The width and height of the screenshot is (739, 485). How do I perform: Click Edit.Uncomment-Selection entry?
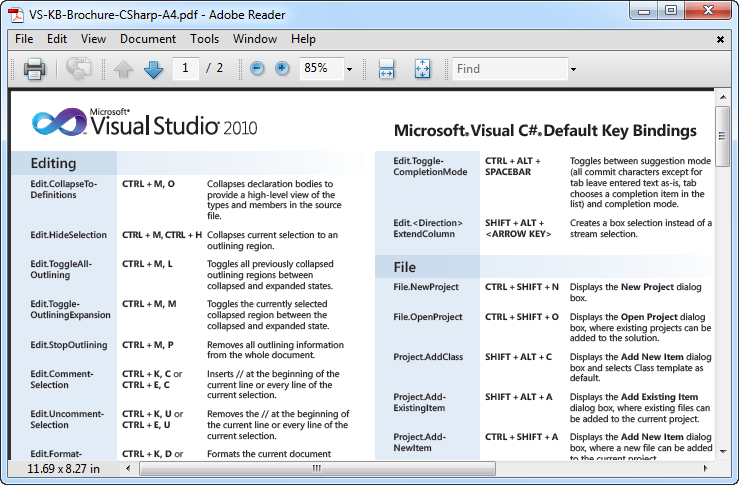tap(67, 419)
